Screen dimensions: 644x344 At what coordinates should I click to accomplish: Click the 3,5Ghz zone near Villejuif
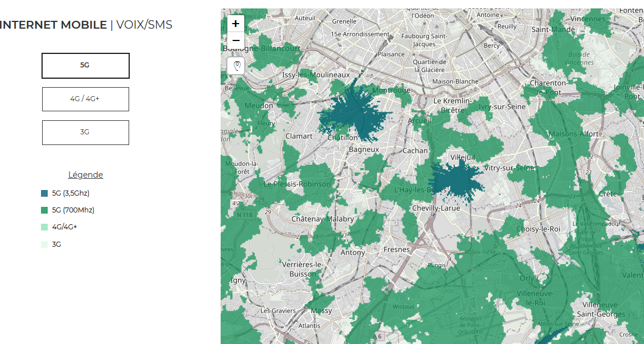(x=457, y=180)
